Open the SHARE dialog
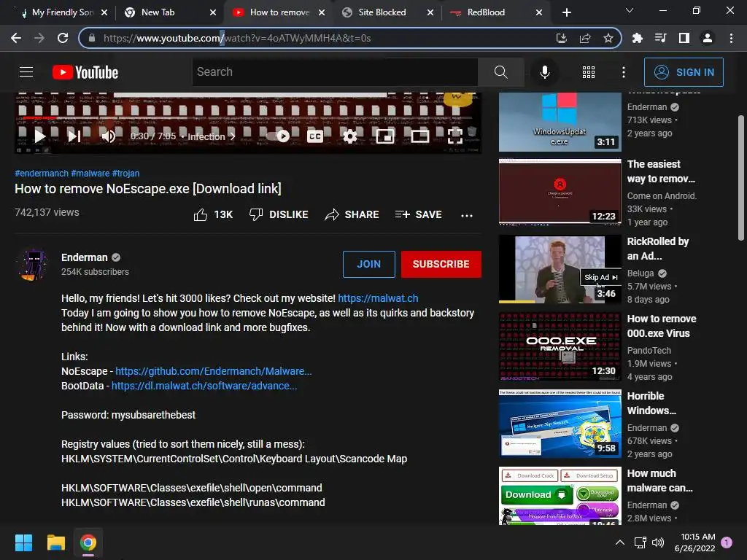The height and width of the screenshot is (560, 747). click(x=352, y=215)
